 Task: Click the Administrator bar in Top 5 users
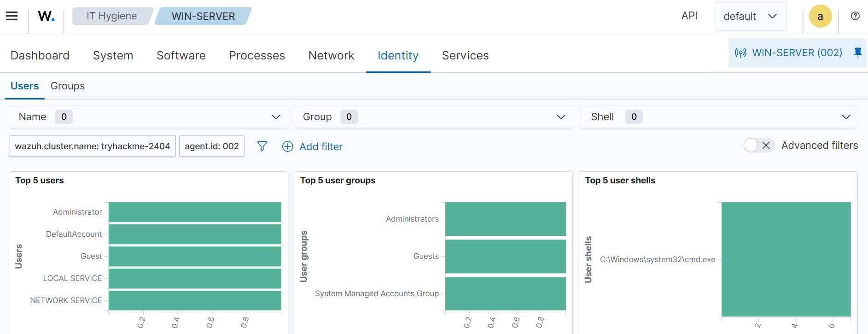pos(195,212)
